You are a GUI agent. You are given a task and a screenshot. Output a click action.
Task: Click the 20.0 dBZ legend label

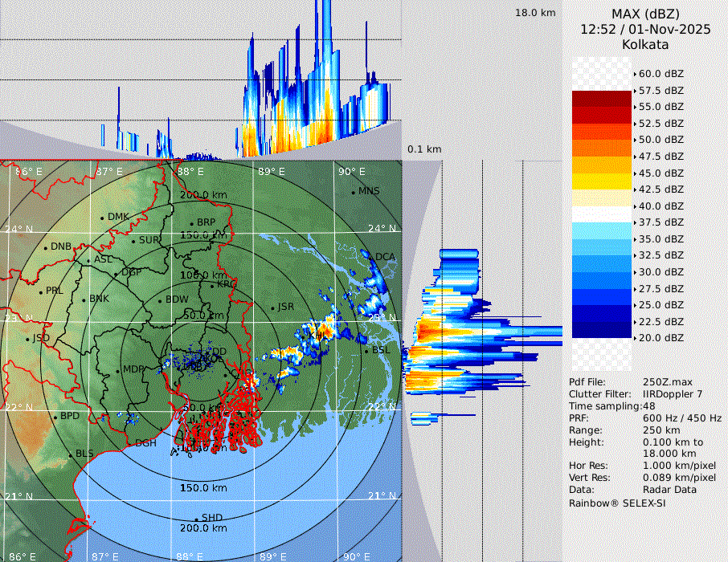661,338
